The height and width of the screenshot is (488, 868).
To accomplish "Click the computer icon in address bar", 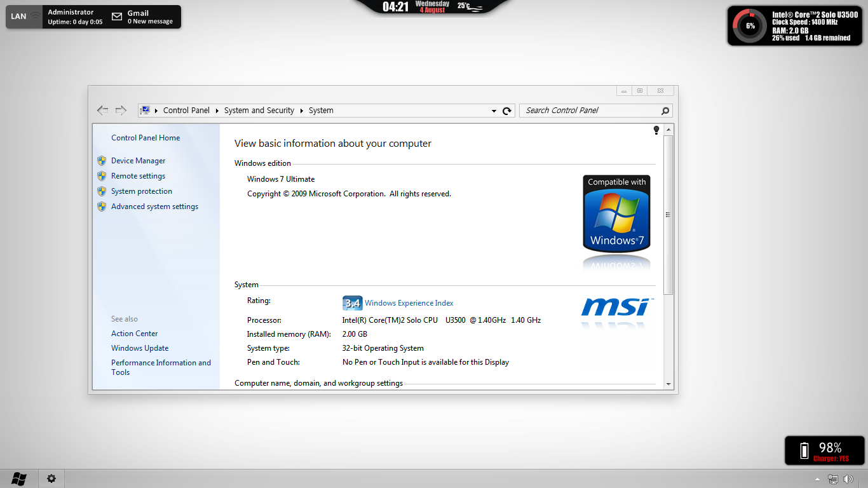I will pyautogui.click(x=145, y=111).
